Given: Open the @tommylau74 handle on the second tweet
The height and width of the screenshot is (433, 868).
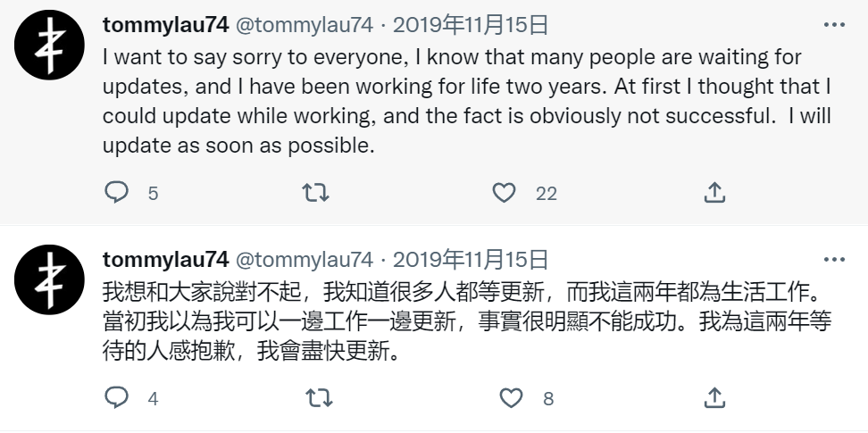Looking at the screenshot, I should click(304, 260).
